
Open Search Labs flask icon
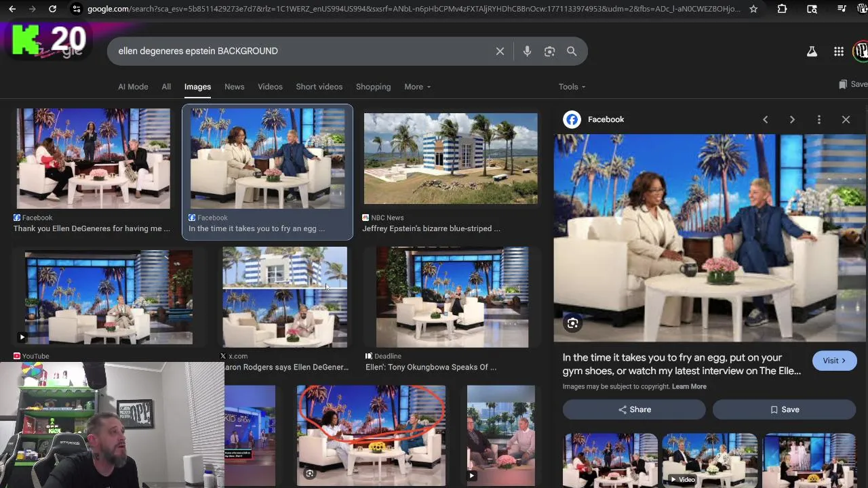[812, 51]
